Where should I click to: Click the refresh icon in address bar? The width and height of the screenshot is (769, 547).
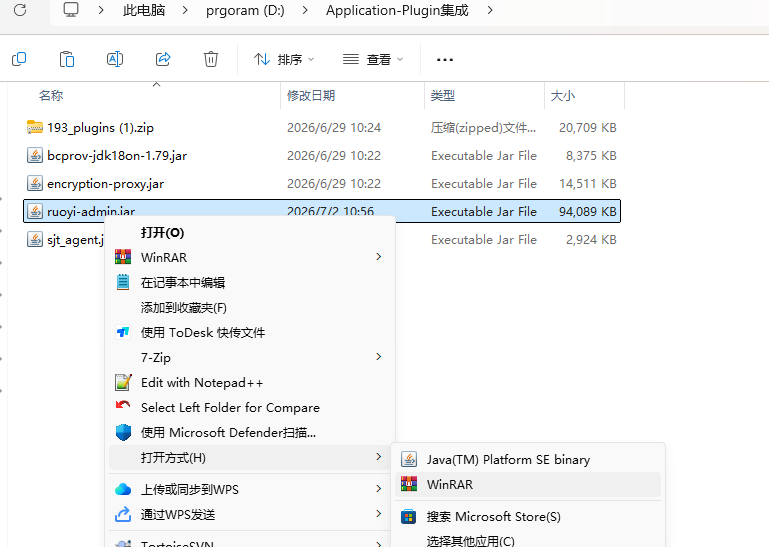(x=20, y=10)
